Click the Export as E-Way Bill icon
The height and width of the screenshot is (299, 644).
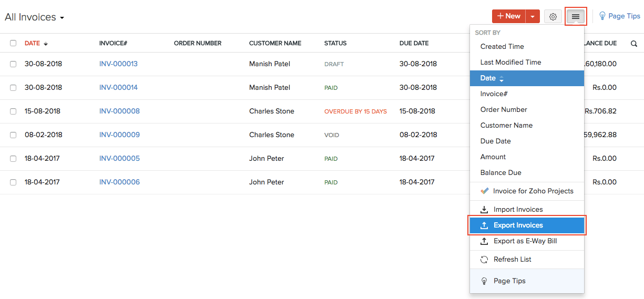pyautogui.click(x=484, y=241)
